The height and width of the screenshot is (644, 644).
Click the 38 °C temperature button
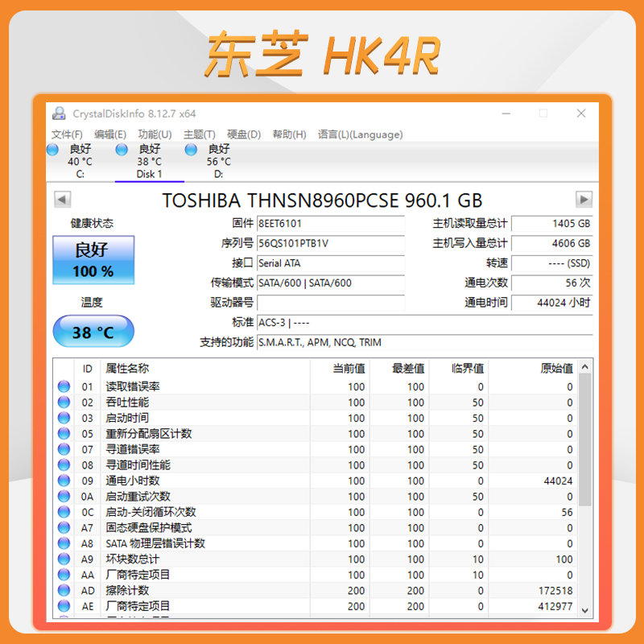(93, 332)
